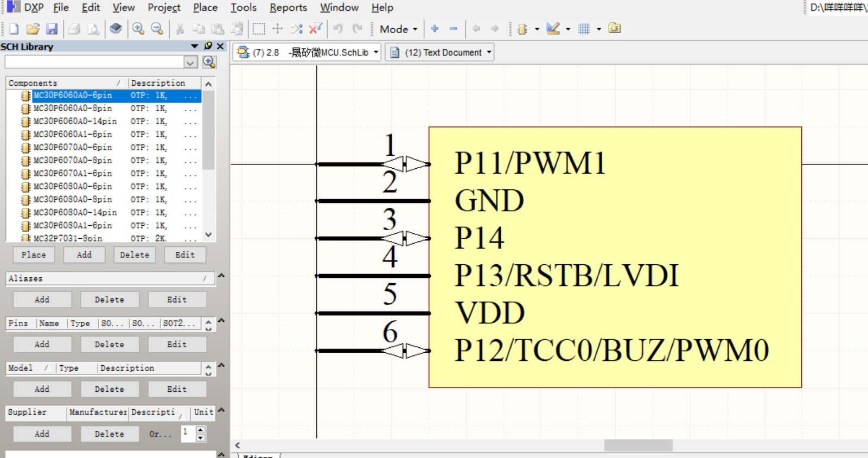Click the Cut scissors icon
Screen dimensions: 868x458
tap(180, 29)
